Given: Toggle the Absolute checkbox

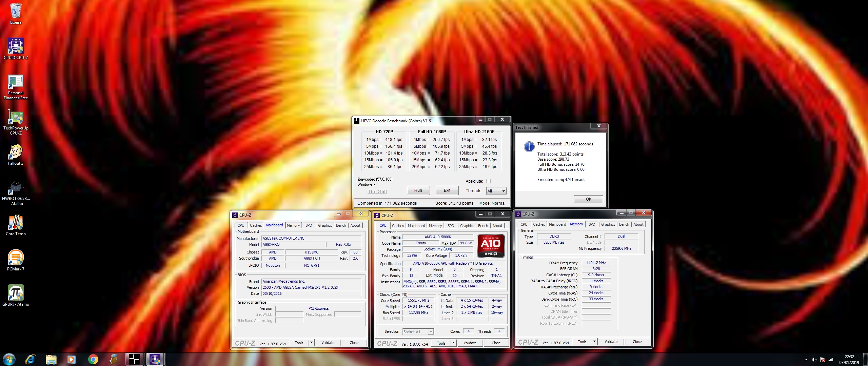Looking at the screenshot, I should click(488, 181).
